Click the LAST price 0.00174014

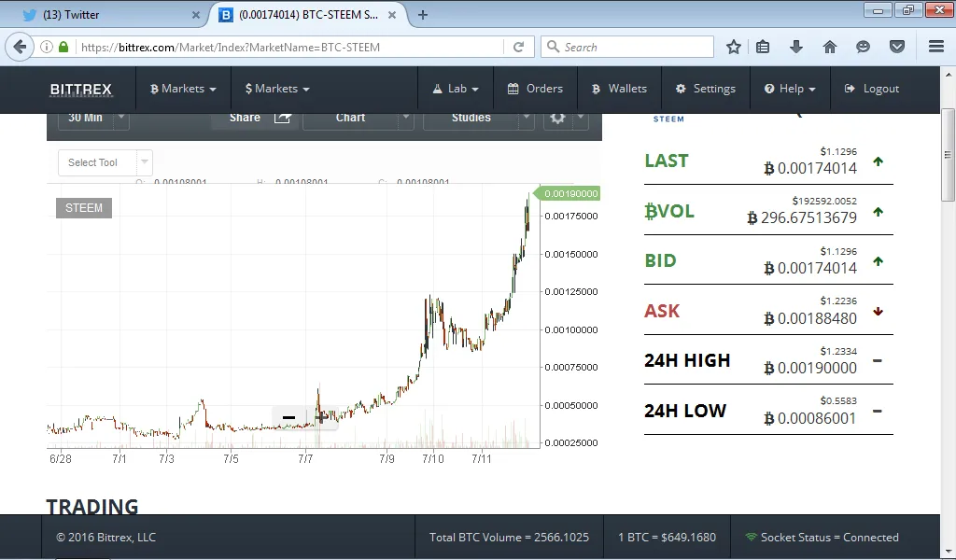(x=811, y=168)
